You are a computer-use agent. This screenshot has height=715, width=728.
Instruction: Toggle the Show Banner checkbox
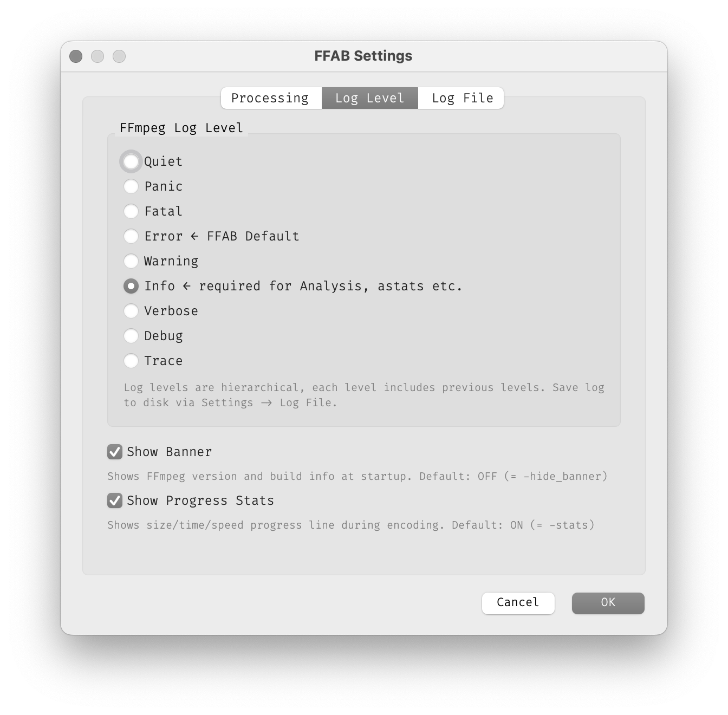tap(115, 452)
